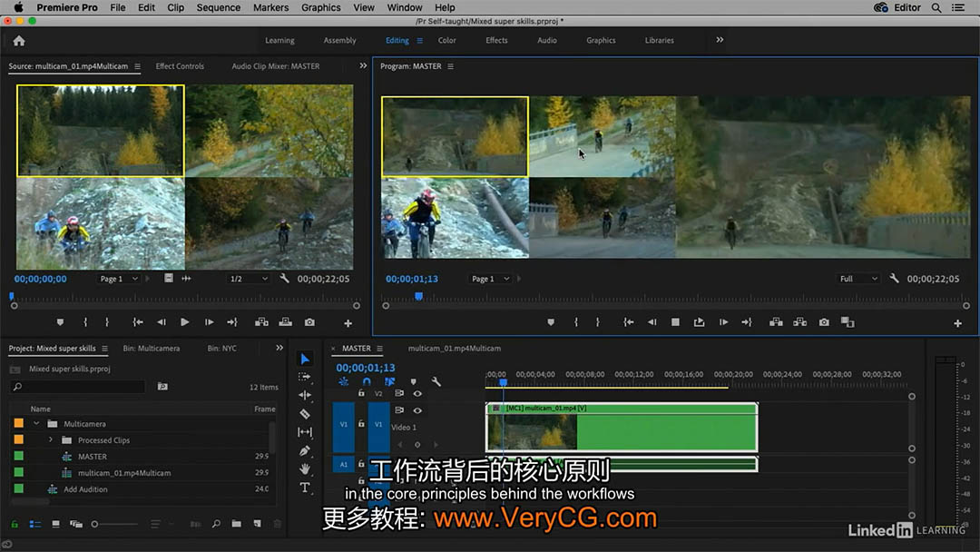The width and height of the screenshot is (980, 552).
Task: Collapse the Multicamera bin
Action: click(36, 423)
